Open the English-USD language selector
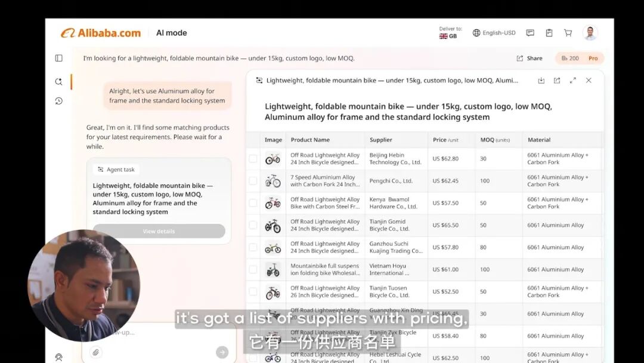The height and width of the screenshot is (363, 644). 494,33
